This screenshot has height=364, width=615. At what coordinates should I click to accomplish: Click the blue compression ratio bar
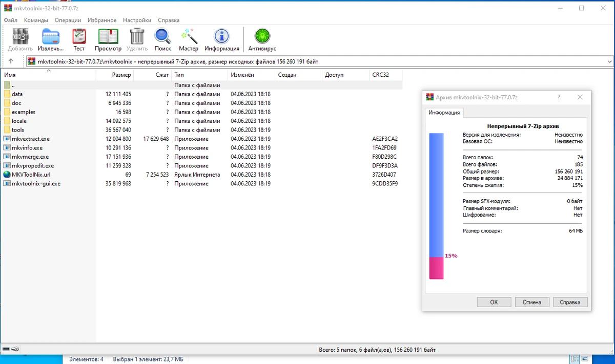click(x=436, y=195)
